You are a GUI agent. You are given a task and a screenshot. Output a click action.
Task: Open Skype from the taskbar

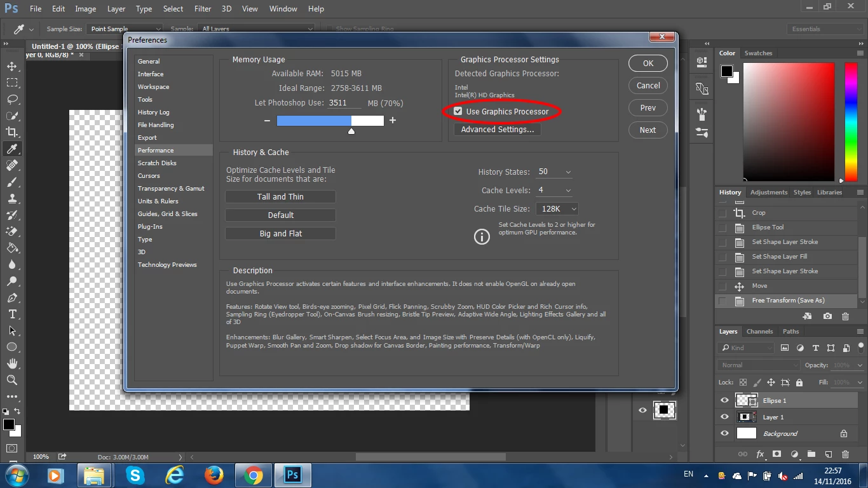click(x=135, y=475)
